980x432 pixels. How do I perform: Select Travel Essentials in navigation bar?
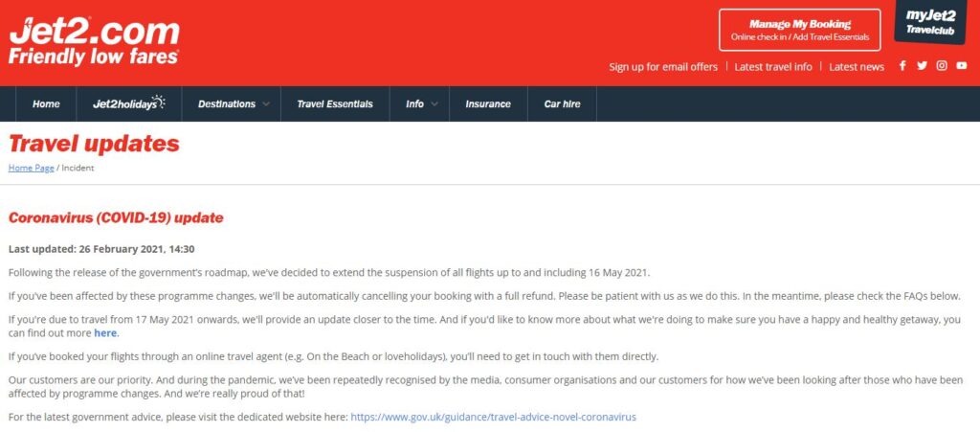tap(335, 104)
